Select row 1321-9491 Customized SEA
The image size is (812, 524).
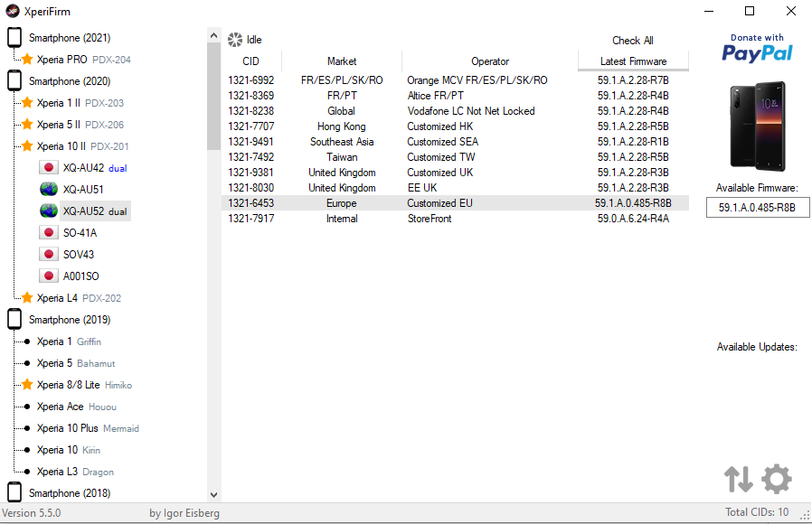tap(456, 142)
